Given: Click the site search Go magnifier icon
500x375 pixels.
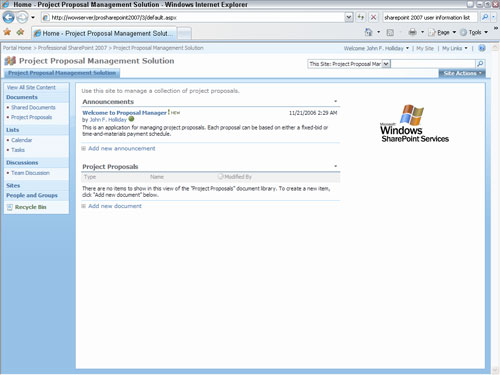Looking at the screenshot, I should click(480, 64).
